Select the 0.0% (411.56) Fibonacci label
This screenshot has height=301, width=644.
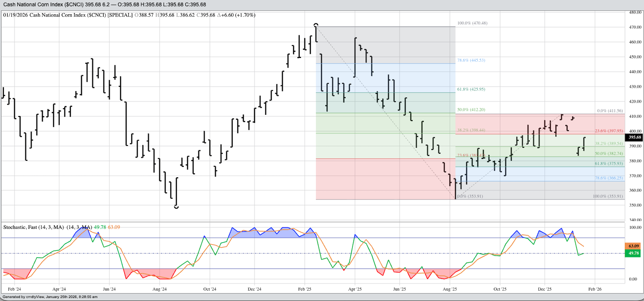pos(610,111)
